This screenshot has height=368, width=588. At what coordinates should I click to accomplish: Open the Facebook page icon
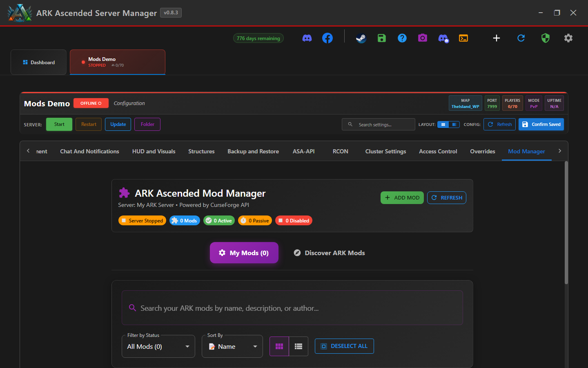pyautogui.click(x=327, y=38)
